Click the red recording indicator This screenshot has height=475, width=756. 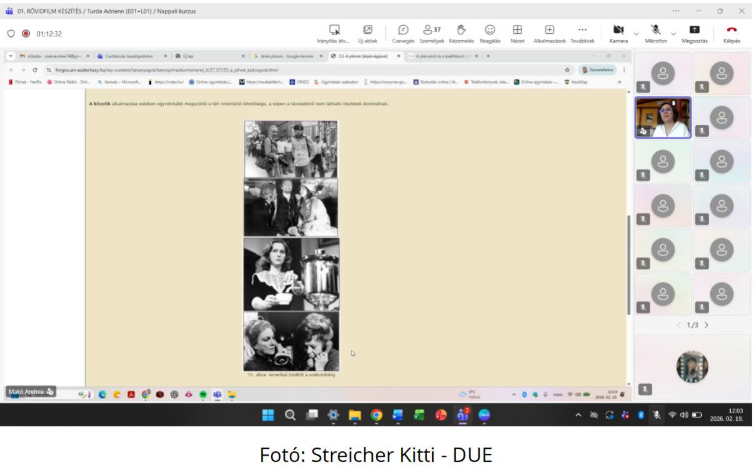26,34
